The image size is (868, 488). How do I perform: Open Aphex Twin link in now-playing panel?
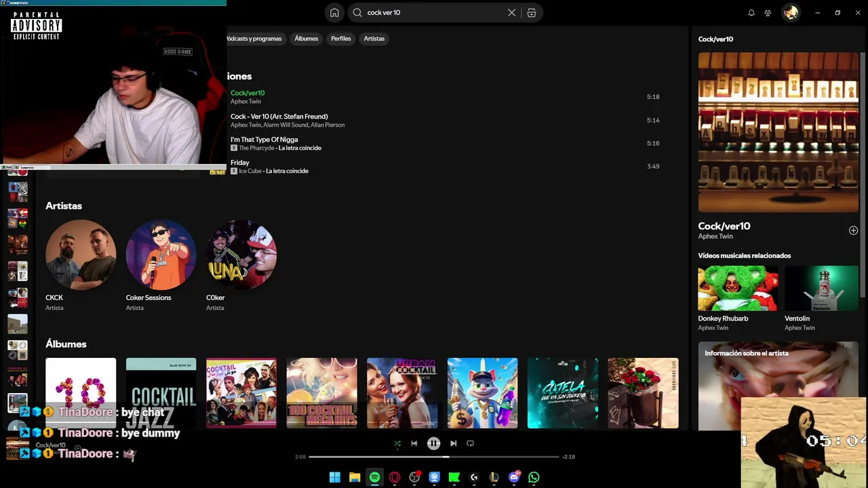(715, 237)
